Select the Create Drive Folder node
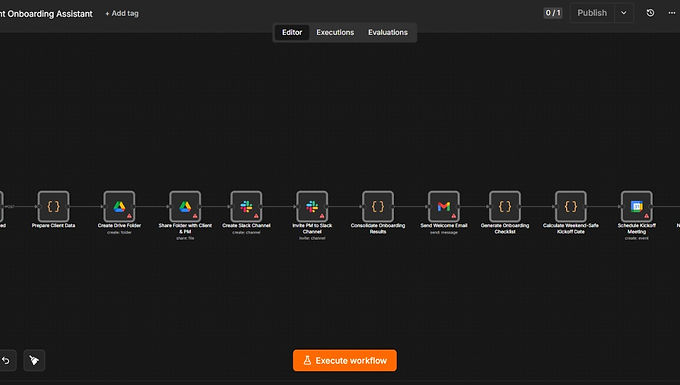 point(119,206)
